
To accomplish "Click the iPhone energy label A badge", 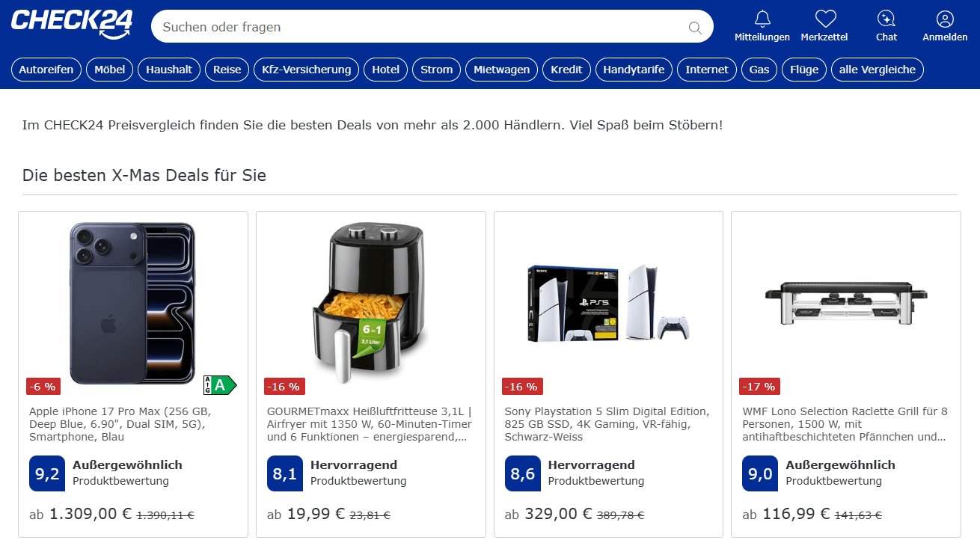I will click(x=220, y=385).
